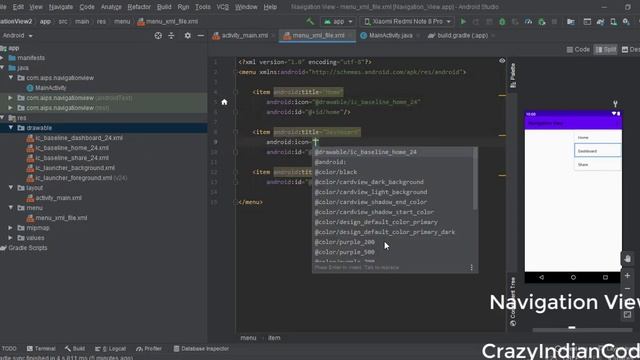Select MainActivity class in project tree
This screenshot has height=360, width=640.
click(x=50, y=88)
